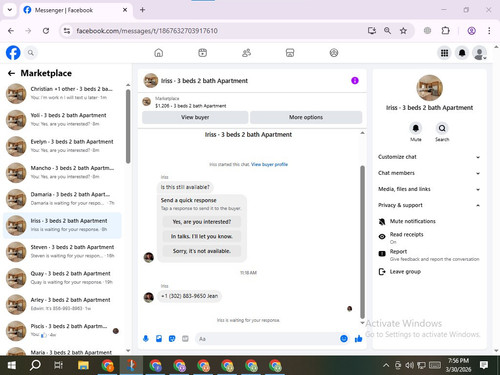Open the account profile avatar menu
The height and width of the screenshot is (375, 500).
click(480, 53)
